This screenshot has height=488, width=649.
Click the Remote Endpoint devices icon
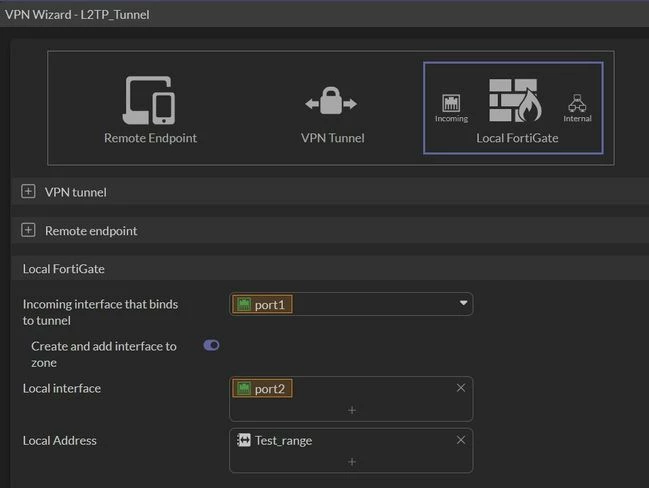[149, 100]
